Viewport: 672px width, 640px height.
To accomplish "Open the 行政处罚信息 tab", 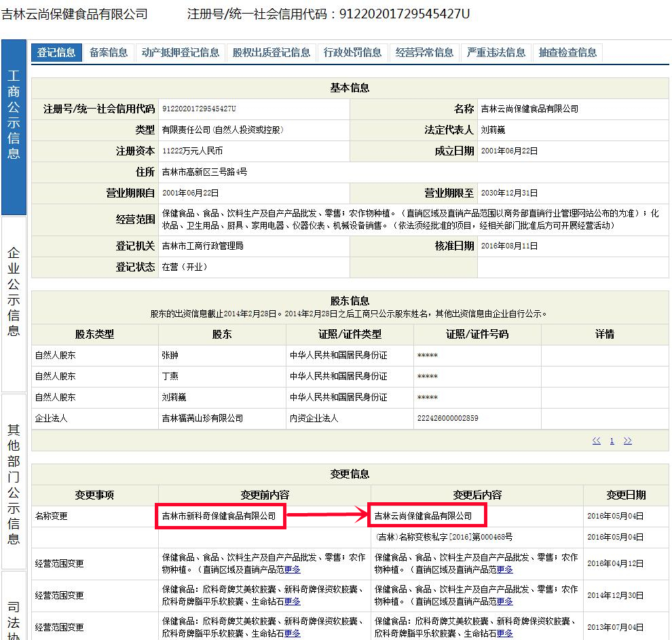I will [x=353, y=53].
